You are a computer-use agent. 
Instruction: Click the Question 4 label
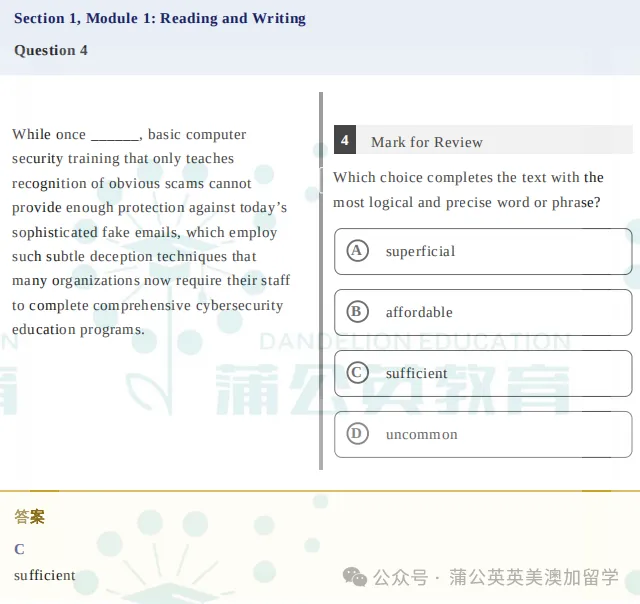pyautogui.click(x=51, y=51)
